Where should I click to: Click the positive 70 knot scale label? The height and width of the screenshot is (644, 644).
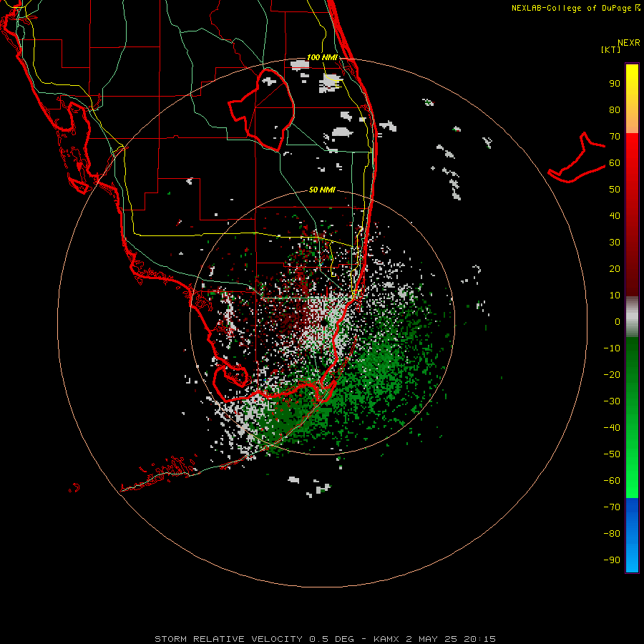(615, 137)
